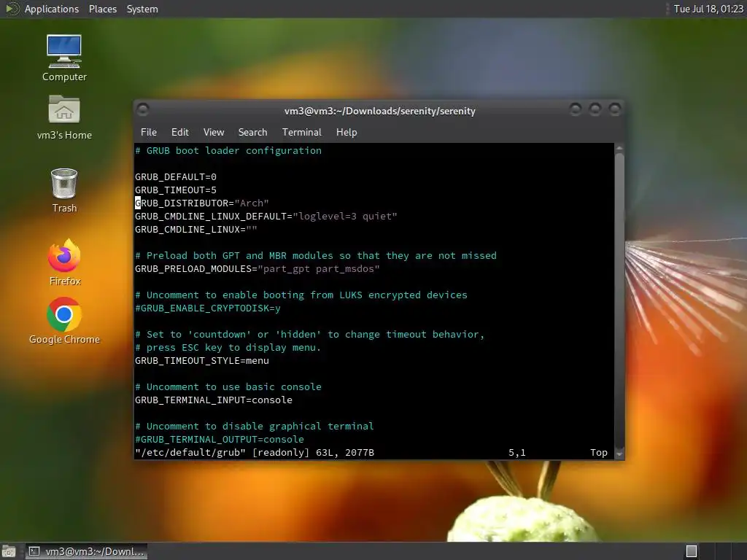The height and width of the screenshot is (560, 747).
Task: Launch Google Chrome from the desktop
Action: pos(64,321)
